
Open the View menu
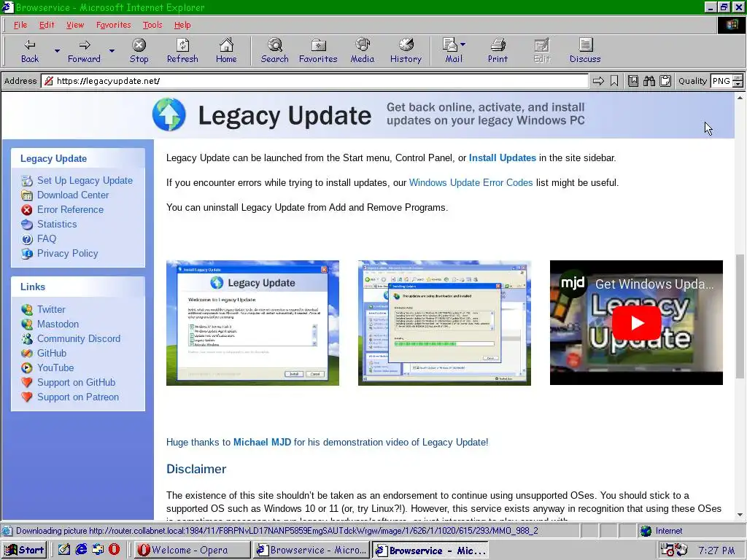click(75, 26)
